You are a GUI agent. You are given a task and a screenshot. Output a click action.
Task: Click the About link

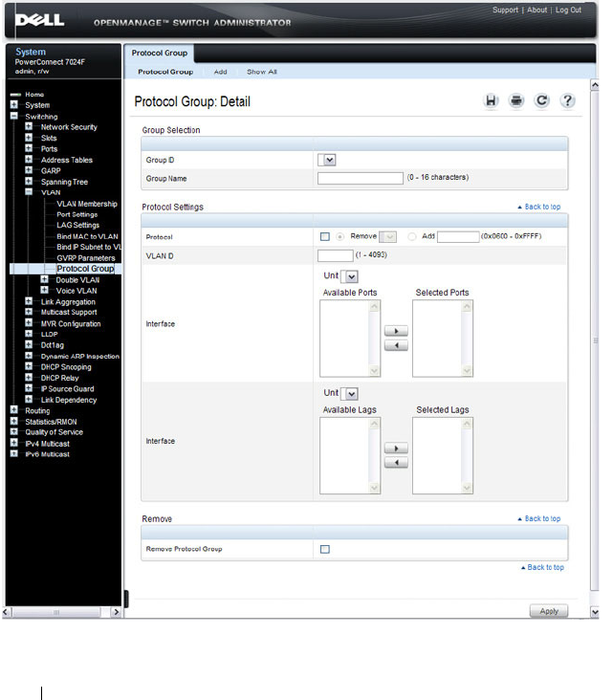536,10
